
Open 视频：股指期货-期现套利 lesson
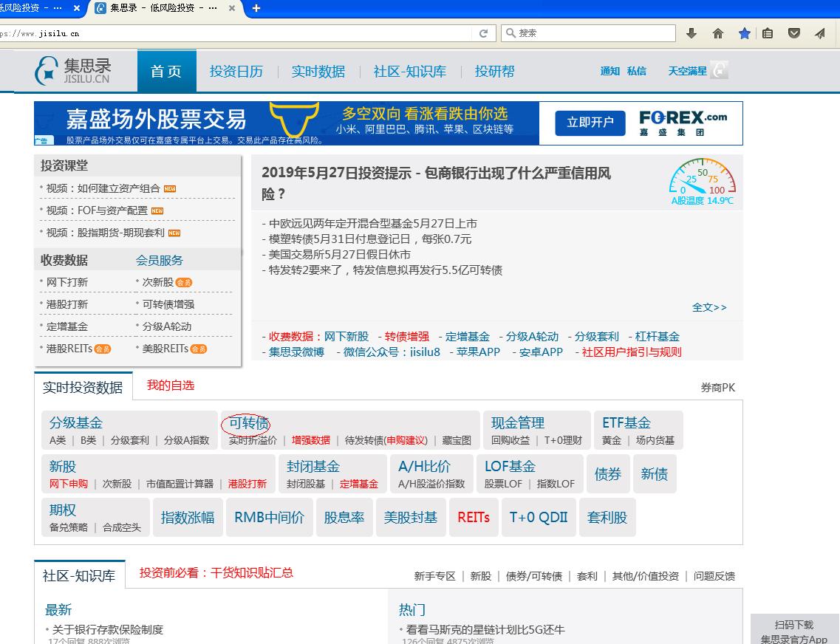point(106,233)
